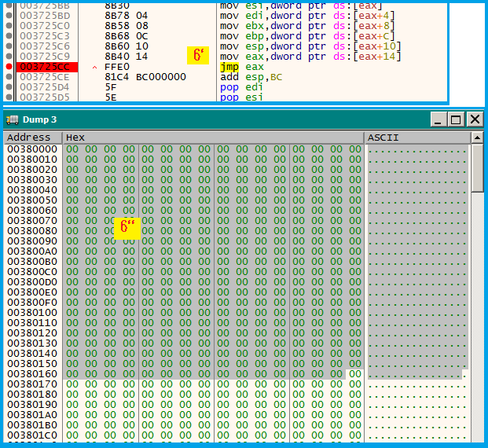The image size is (488, 448).
Task: Maximize the Dump 3 window
Action: point(456,119)
